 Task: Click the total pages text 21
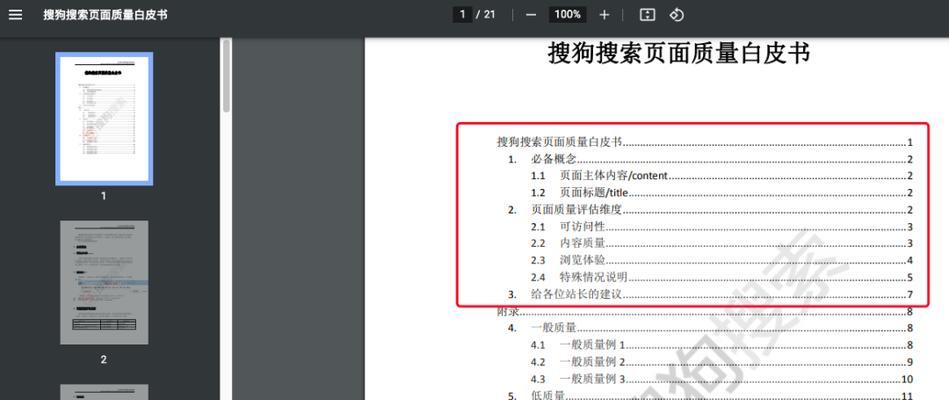pos(489,15)
